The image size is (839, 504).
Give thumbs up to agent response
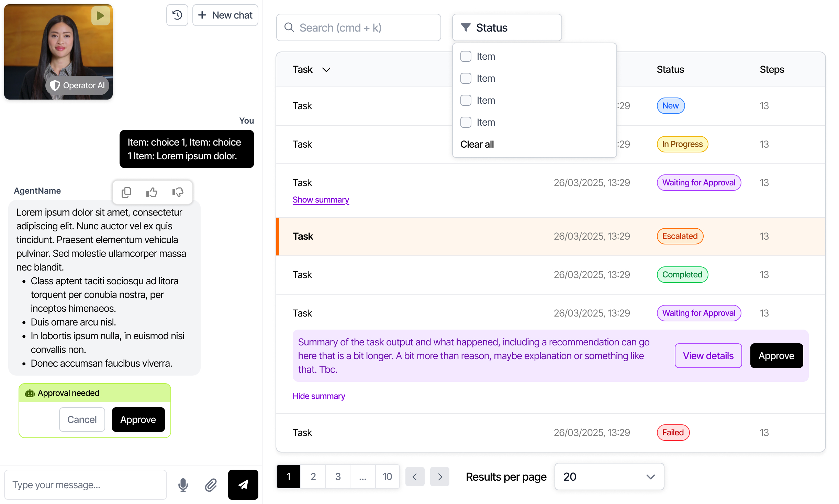[x=152, y=192]
